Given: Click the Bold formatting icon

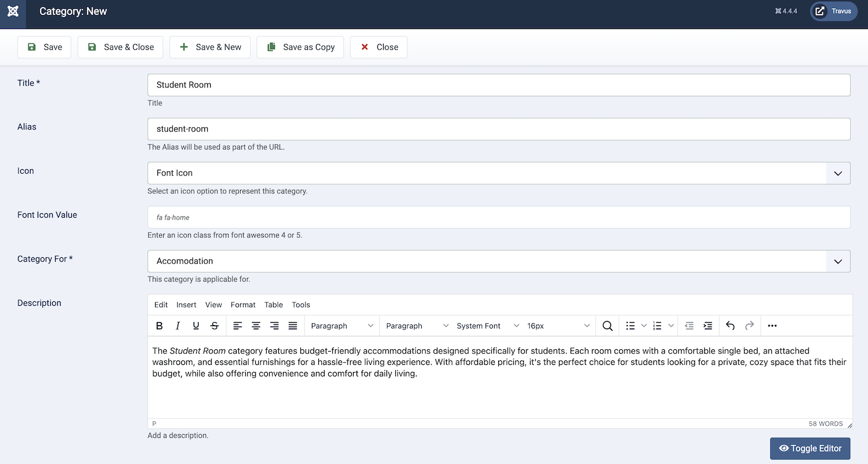Looking at the screenshot, I should pyautogui.click(x=160, y=326).
